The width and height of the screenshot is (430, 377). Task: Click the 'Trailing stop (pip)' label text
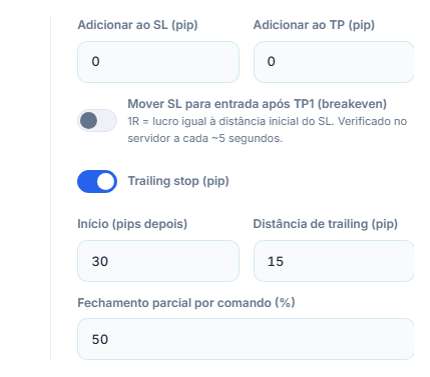[178, 181]
